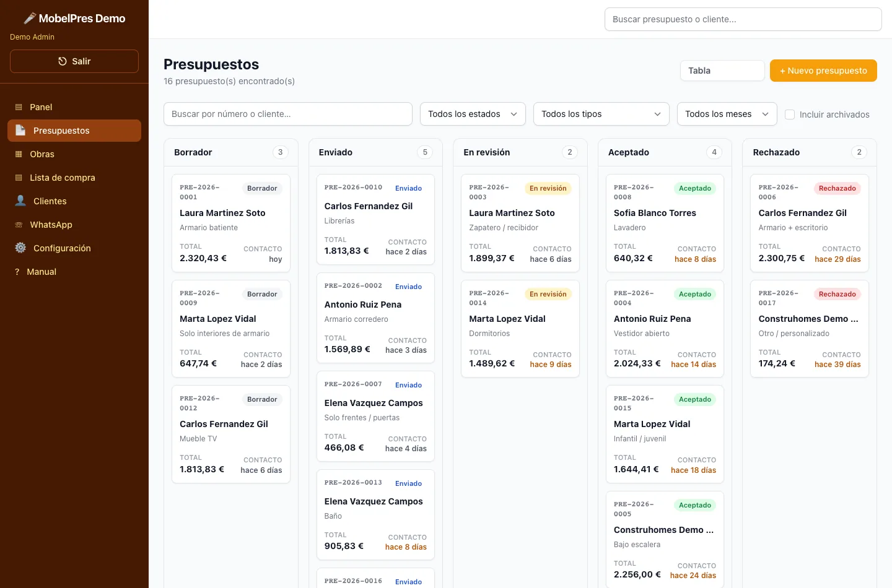Expand the Todos los meses dropdown
This screenshot has height=588, width=892.
click(x=727, y=114)
